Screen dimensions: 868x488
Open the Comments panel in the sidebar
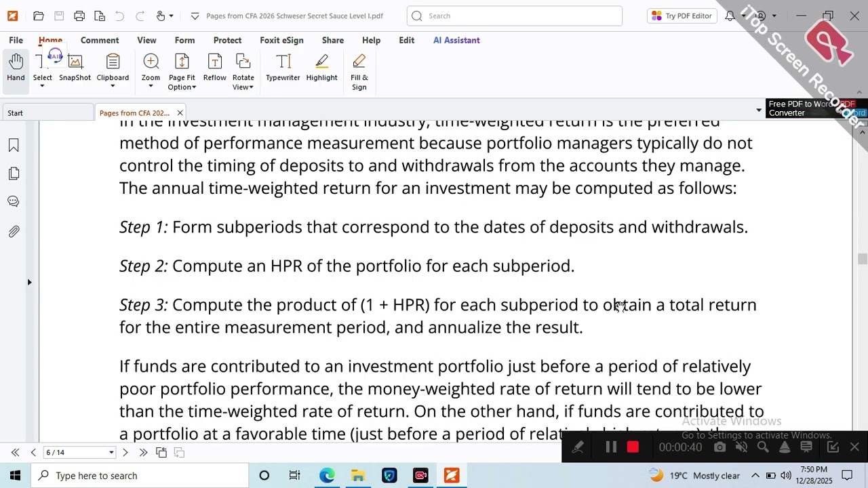point(14,202)
